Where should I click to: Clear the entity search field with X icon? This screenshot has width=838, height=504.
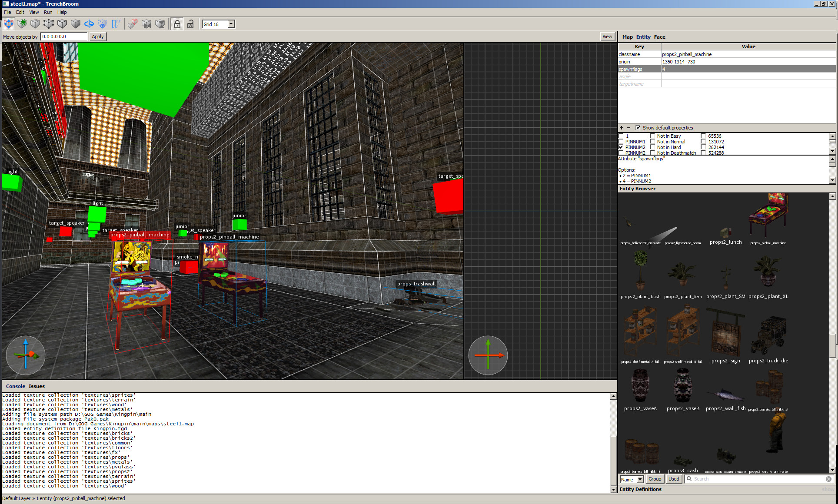pos(828,479)
